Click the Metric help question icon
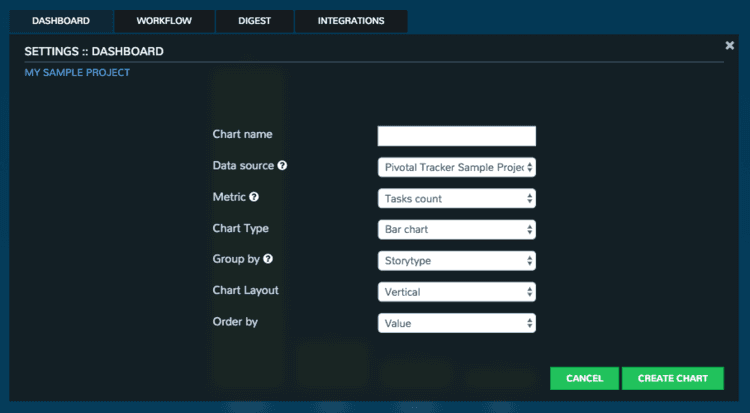 [x=254, y=197]
